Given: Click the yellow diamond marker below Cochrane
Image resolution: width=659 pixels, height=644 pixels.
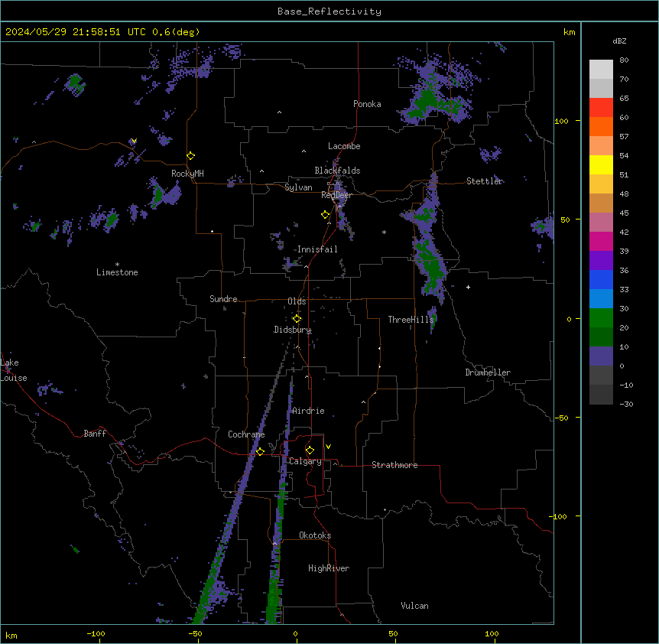Looking at the screenshot, I should pos(260,451).
